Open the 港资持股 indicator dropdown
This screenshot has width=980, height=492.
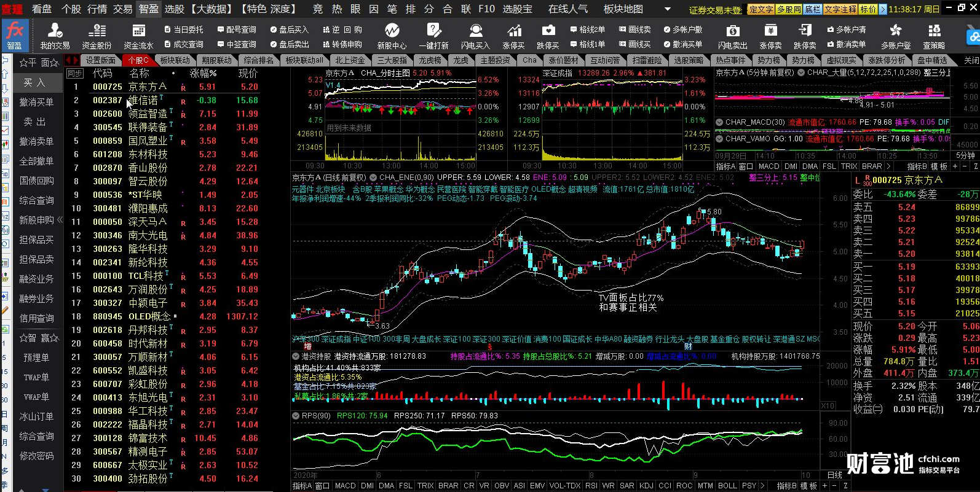point(296,356)
